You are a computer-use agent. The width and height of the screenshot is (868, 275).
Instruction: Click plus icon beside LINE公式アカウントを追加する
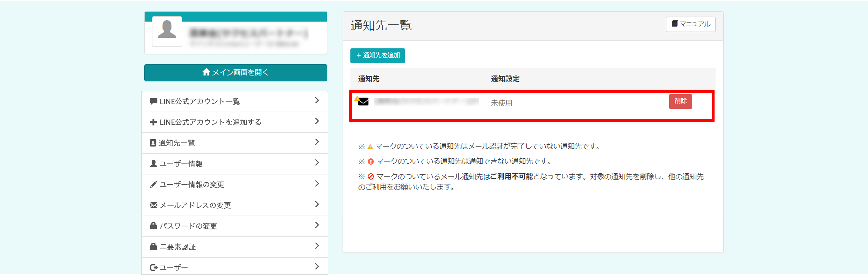tap(153, 122)
